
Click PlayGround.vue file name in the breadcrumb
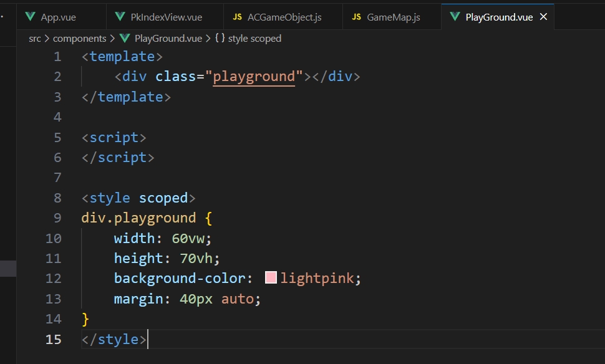168,39
